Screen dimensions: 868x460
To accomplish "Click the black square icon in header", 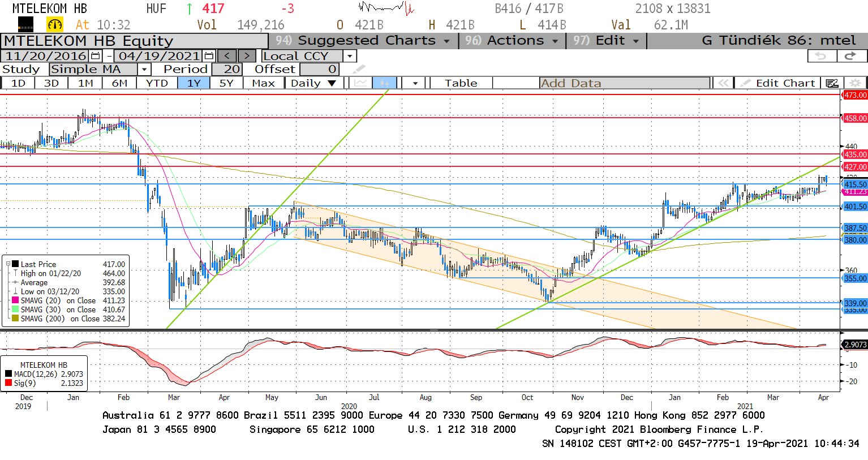I will (25, 24).
